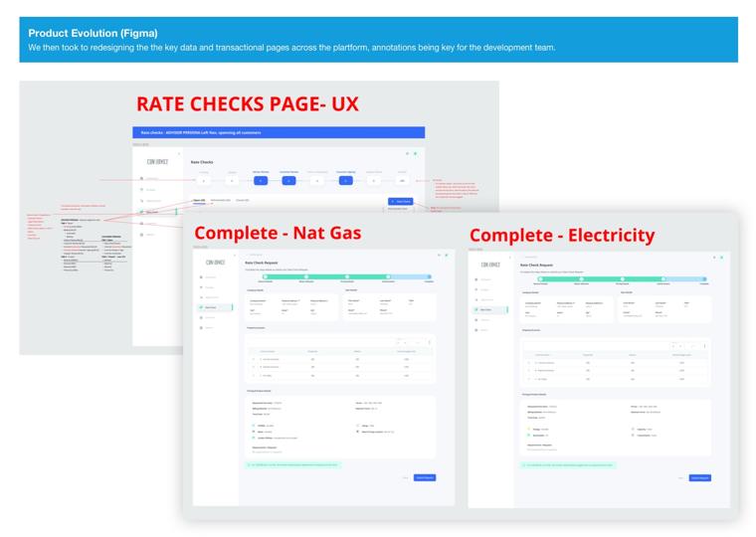The width and height of the screenshot is (756, 537).
Task: Click the blue submit button in the Electricity mockup
Action: [x=700, y=477]
